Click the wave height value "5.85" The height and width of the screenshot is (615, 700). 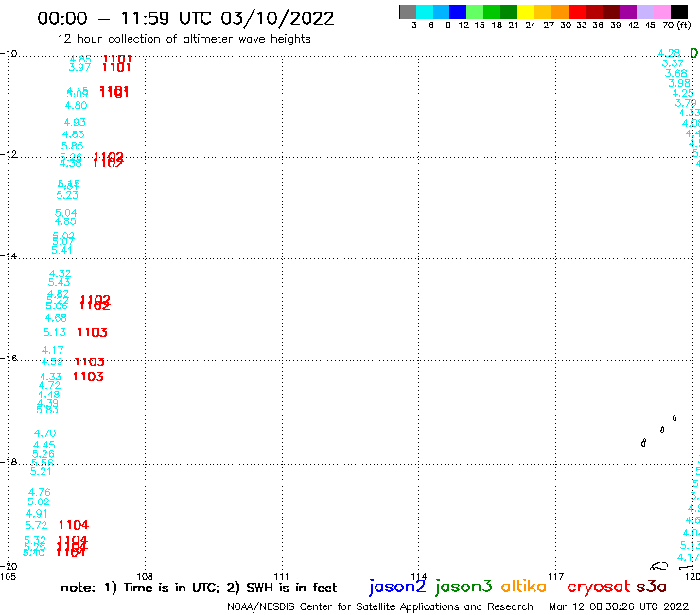pyautogui.click(x=72, y=146)
